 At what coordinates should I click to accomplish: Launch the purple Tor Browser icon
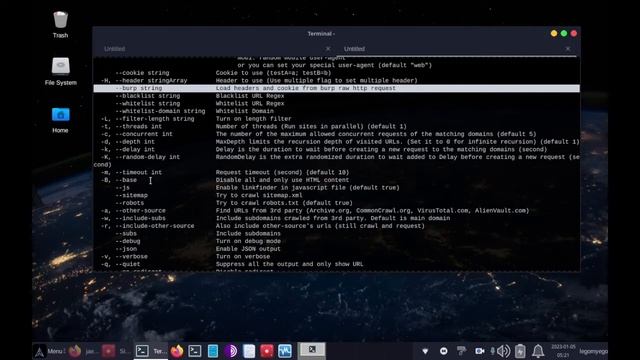tap(231, 351)
